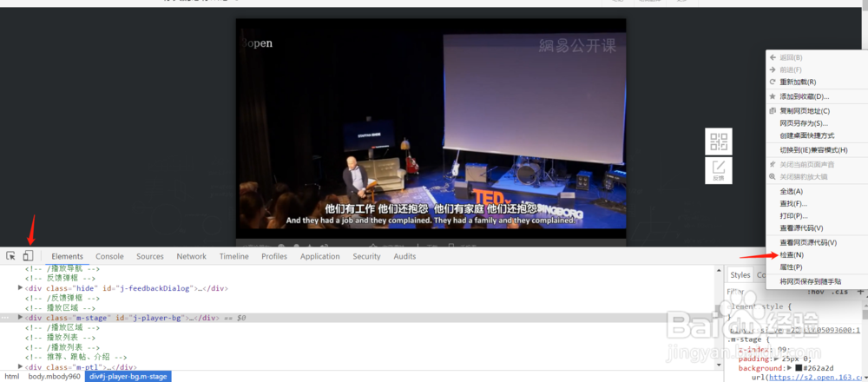Open the Application tab
Viewport: 868px width, 382px height.
[x=320, y=256]
